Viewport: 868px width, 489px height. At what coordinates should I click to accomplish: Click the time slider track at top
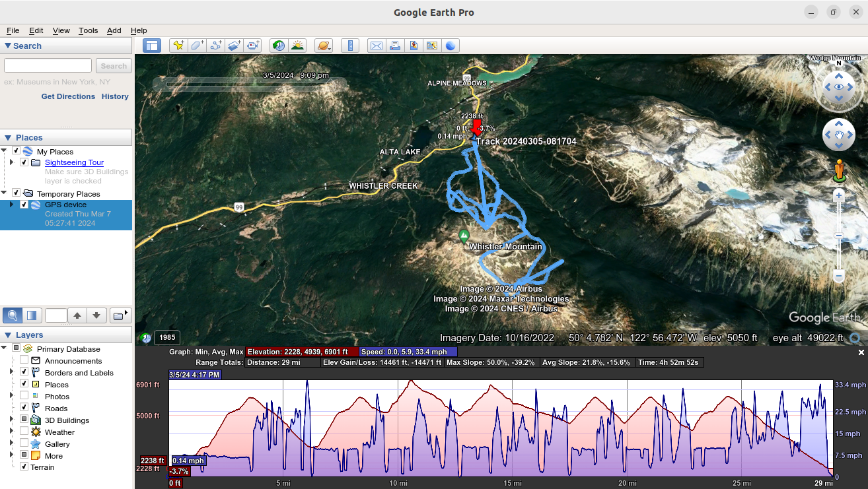click(x=250, y=84)
